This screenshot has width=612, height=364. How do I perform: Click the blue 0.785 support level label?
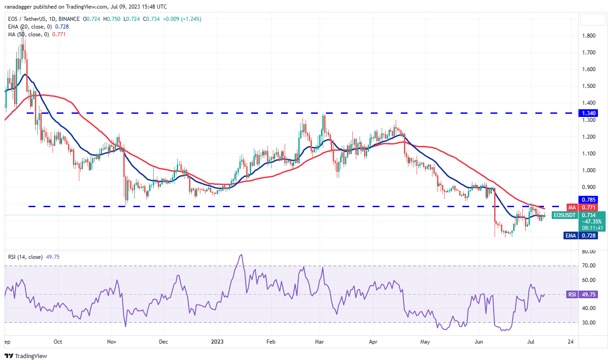(589, 199)
